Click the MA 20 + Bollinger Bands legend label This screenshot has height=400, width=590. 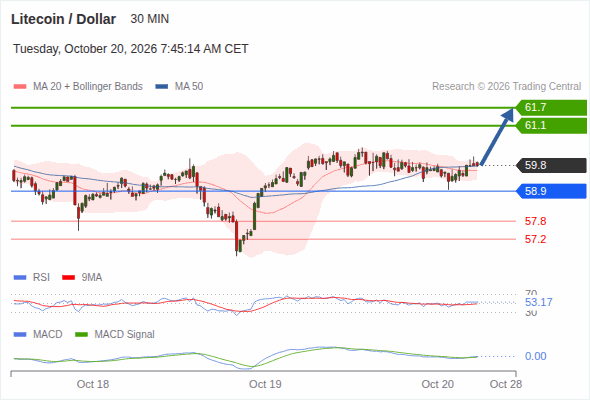click(88, 87)
